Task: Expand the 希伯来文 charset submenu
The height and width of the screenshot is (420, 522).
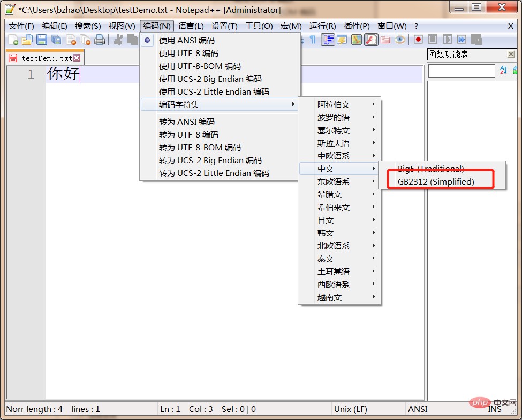Action: pos(339,208)
